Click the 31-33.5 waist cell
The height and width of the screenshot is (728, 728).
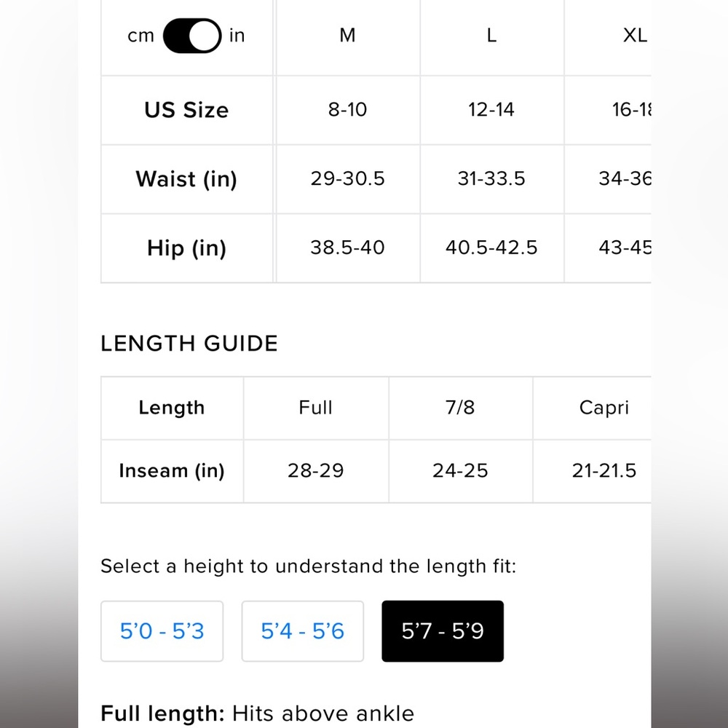[491, 179]
